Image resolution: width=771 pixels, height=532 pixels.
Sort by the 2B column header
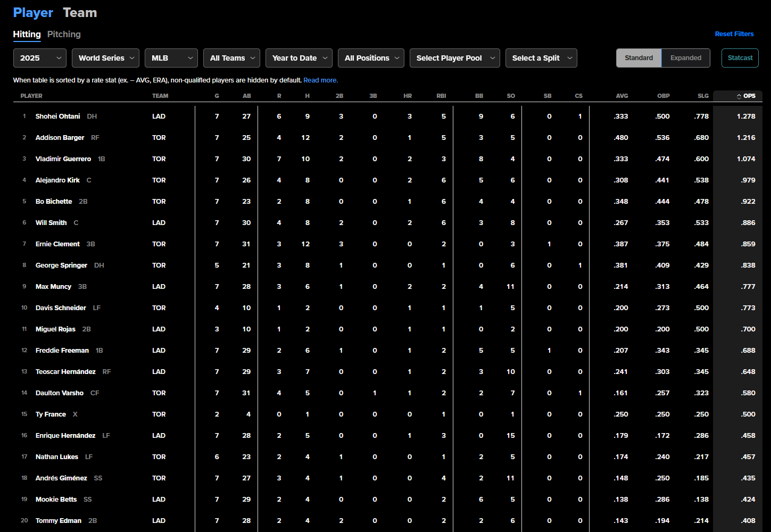coord(339,96)
